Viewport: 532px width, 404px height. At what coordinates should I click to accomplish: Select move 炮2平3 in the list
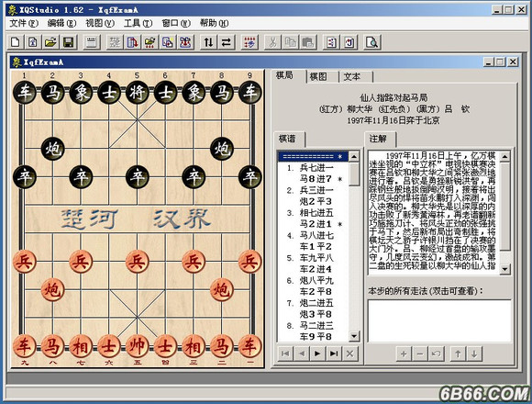coord(316,201)
